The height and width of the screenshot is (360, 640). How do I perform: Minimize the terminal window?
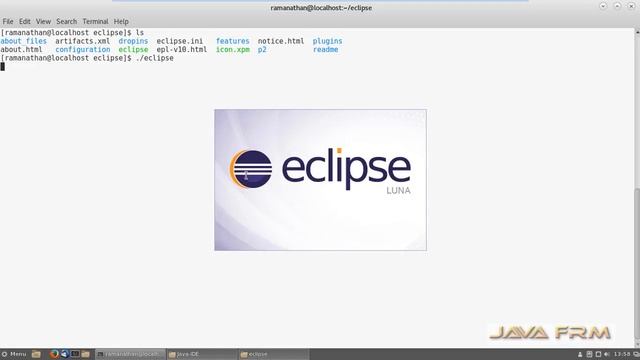(x=603, y=6)
